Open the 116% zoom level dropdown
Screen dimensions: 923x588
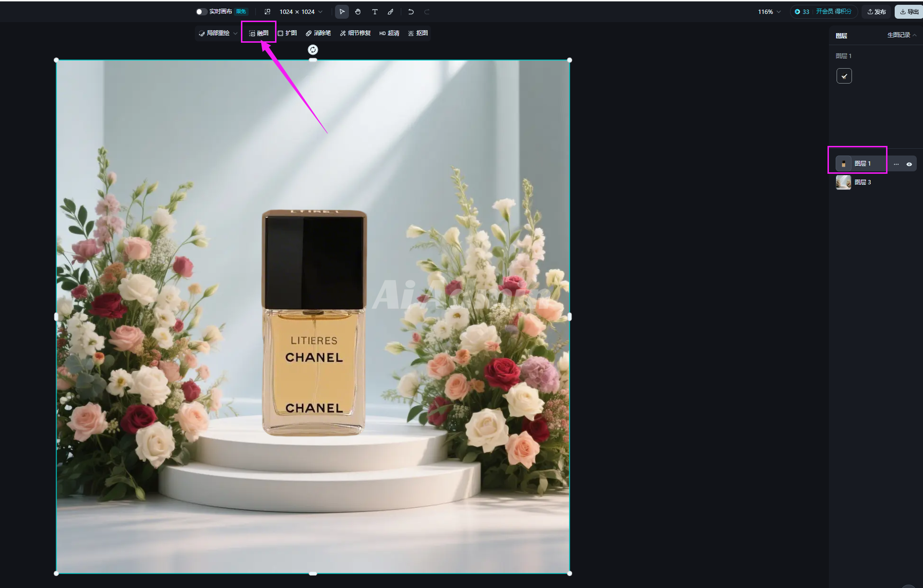pos(769,12)
